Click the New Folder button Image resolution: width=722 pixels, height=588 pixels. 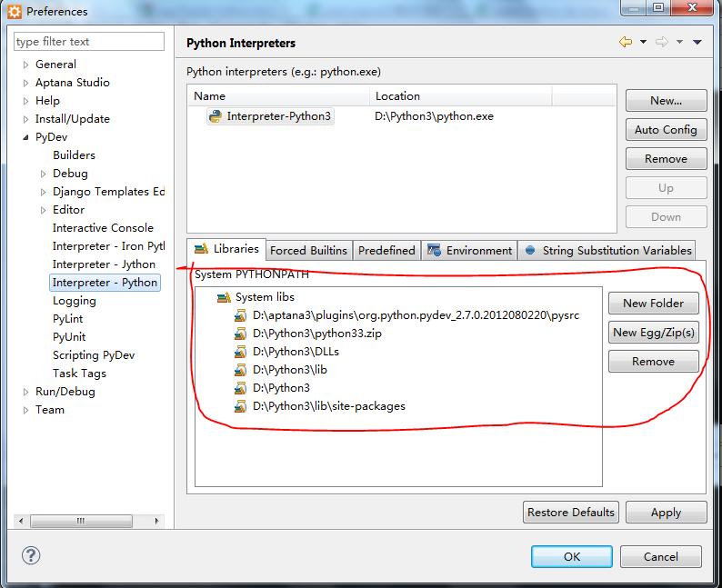pyautogui.click(x=654, y=304)
